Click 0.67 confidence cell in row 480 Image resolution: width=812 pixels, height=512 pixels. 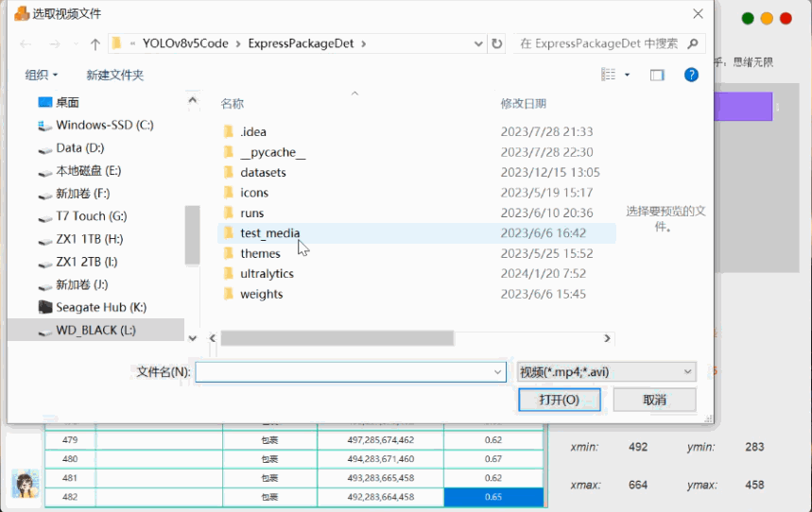pyautogui.click(x=493, y=459)
